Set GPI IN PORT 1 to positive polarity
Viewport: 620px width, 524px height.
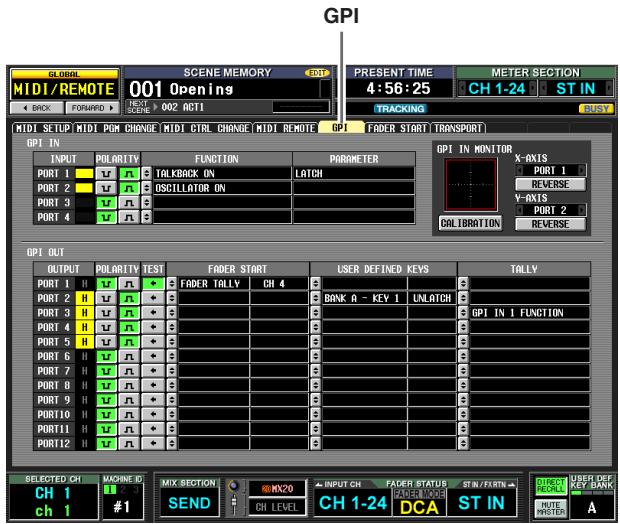pos(129,174)
